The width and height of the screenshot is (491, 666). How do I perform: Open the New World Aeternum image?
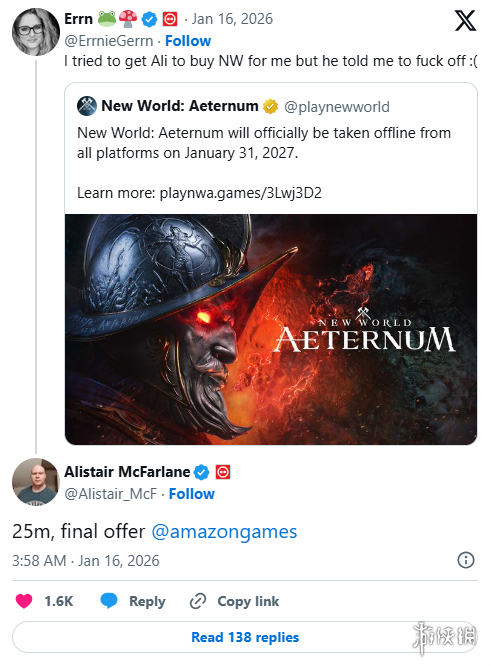point(271,329)
